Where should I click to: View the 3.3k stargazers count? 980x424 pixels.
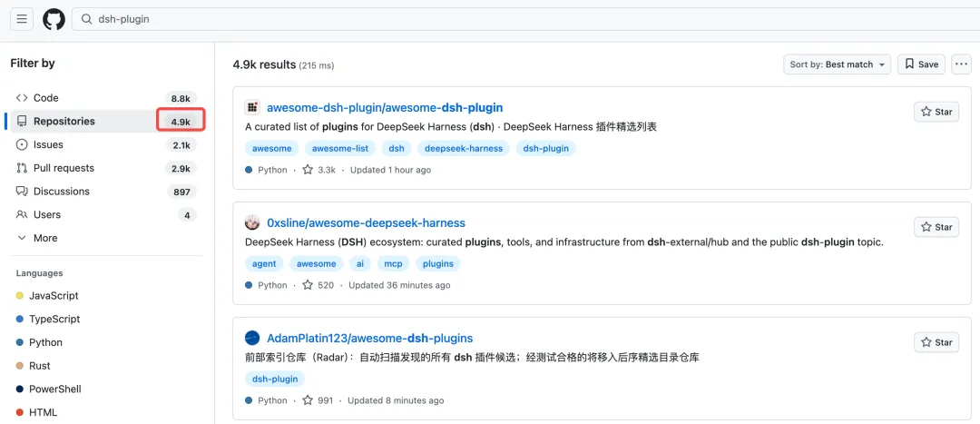coord(319,170)
